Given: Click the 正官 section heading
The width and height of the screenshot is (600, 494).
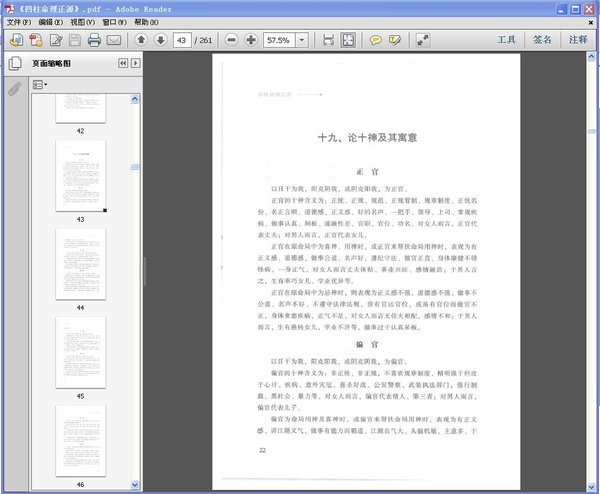Looking at the screenshot, I should pyautogui.click(x=367, y=172).
